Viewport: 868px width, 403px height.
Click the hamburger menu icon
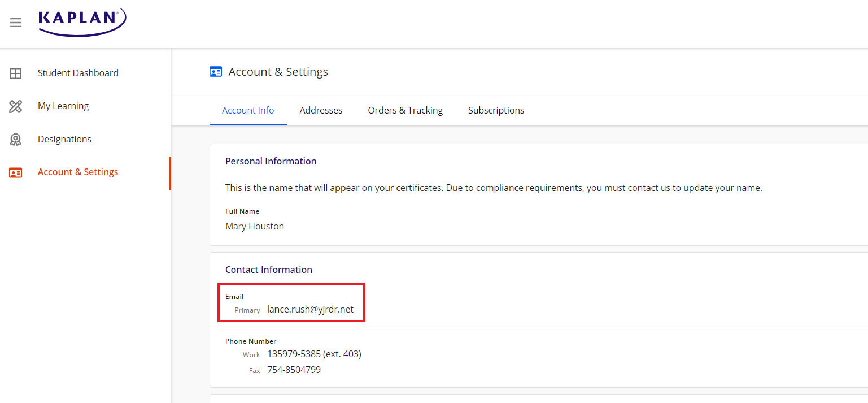click(x=15, y=23)
